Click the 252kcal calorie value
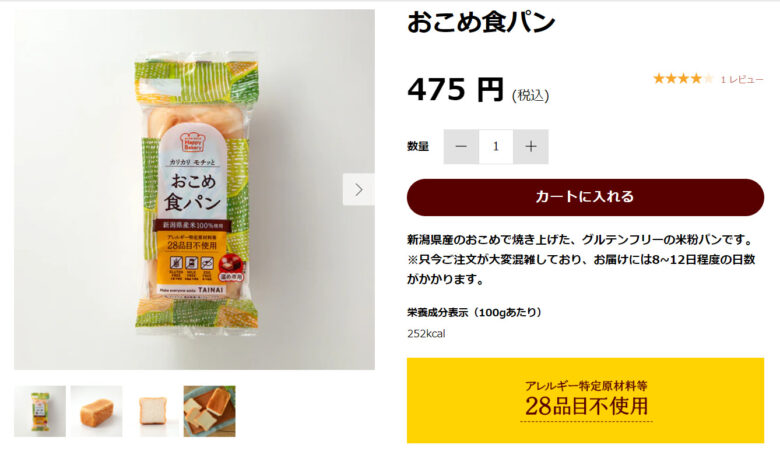The width and height of the screenshot is (780, 455). point(426,334)
